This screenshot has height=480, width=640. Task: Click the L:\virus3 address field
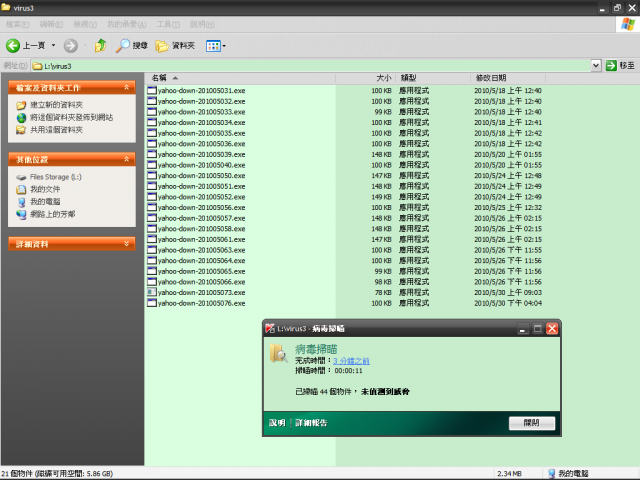tap(310, 66)
